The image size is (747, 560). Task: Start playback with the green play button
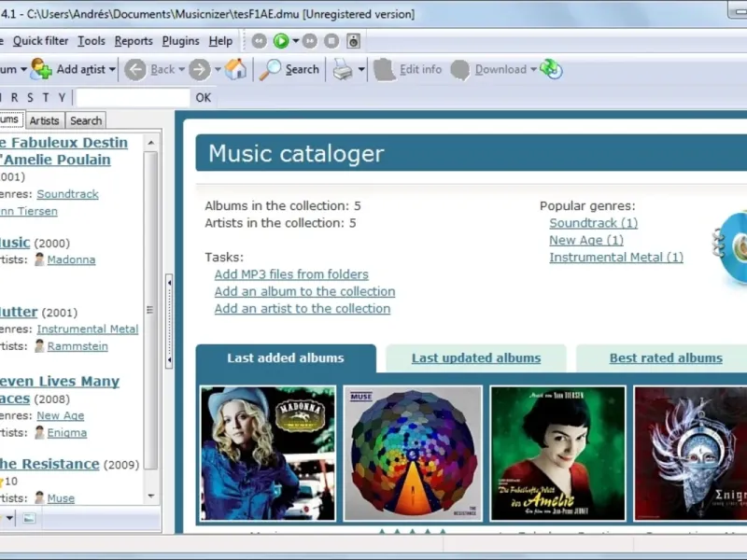[281, 41]
